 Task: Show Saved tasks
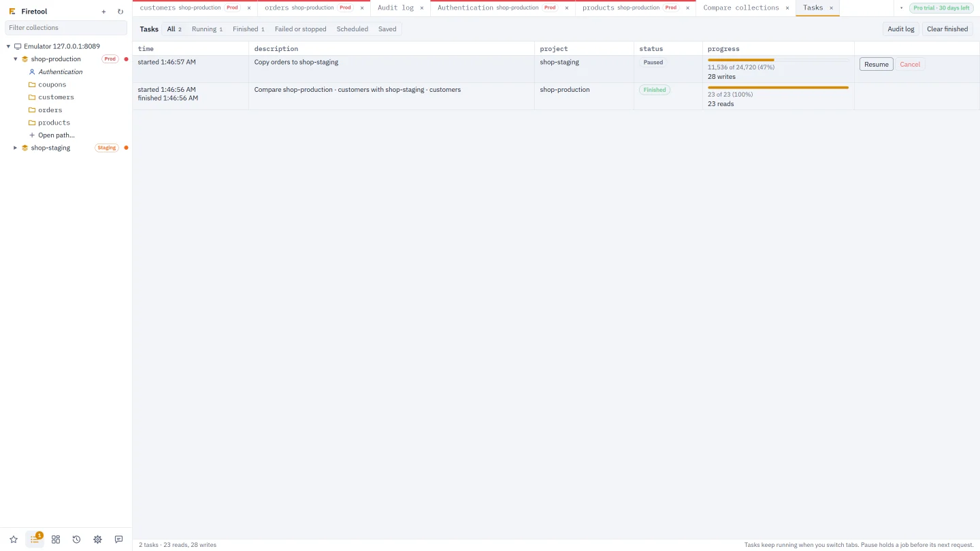387,29
